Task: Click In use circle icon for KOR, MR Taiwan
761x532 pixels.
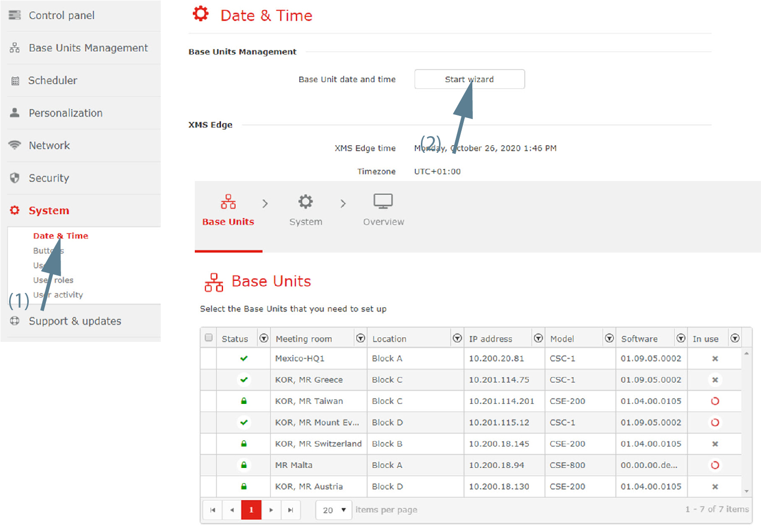Action: point(715,401)
